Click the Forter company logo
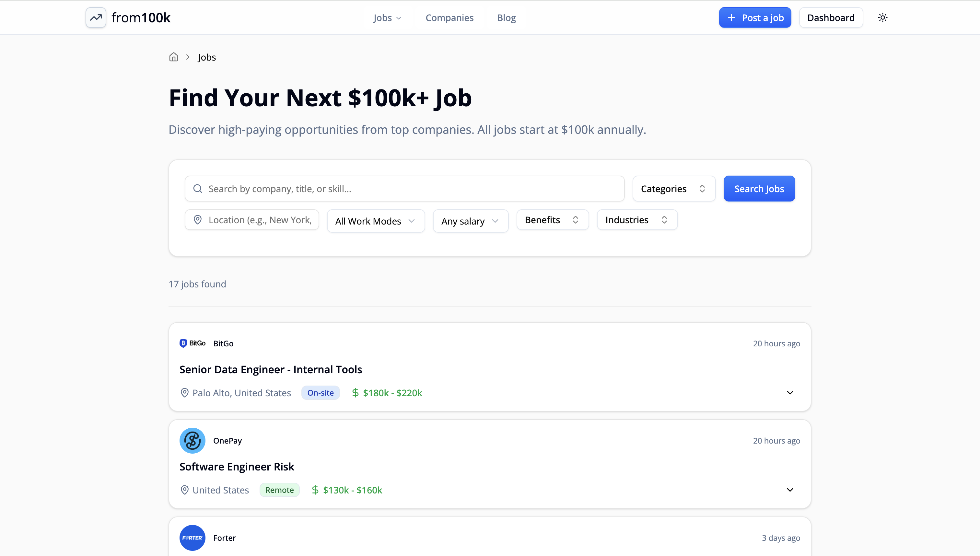This screenshot has height=556, width=980. 192,538
